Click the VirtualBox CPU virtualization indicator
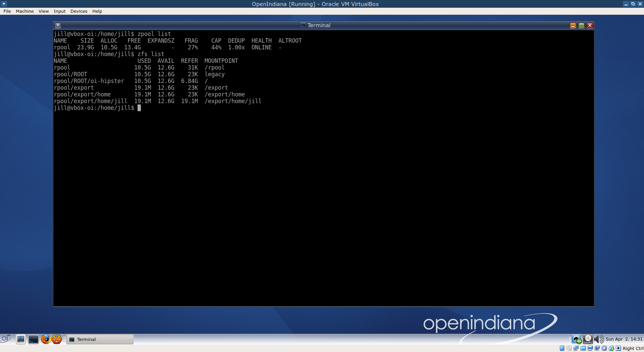644x352 pixels. coord(604,348)
